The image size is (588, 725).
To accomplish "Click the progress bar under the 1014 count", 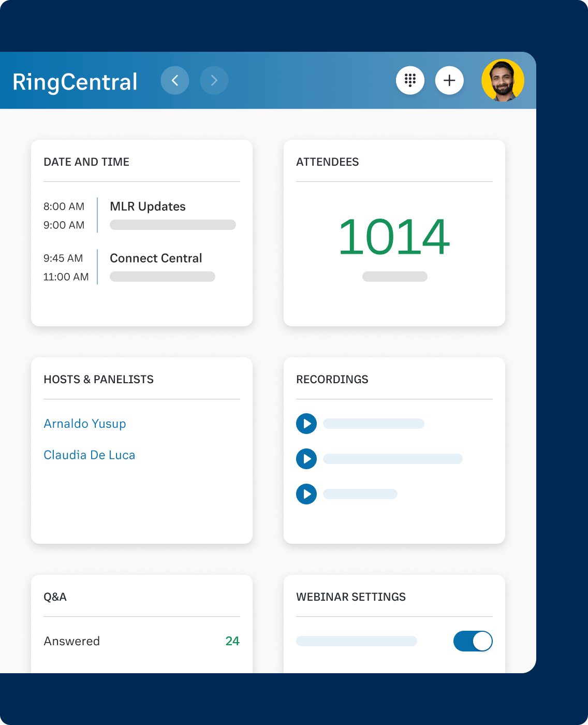I will point(394,277).
